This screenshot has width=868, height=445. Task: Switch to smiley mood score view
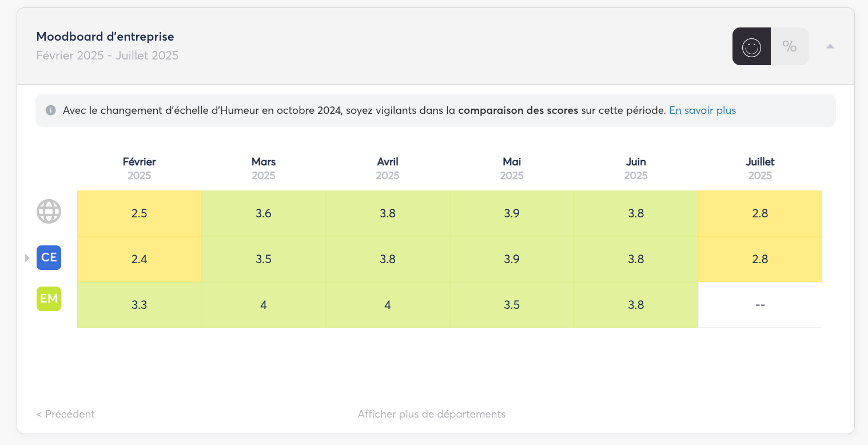(751, 46)
